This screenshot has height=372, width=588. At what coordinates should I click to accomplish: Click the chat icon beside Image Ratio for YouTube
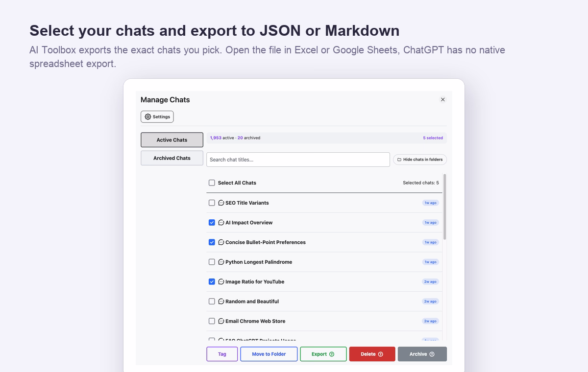click(221, 281)
